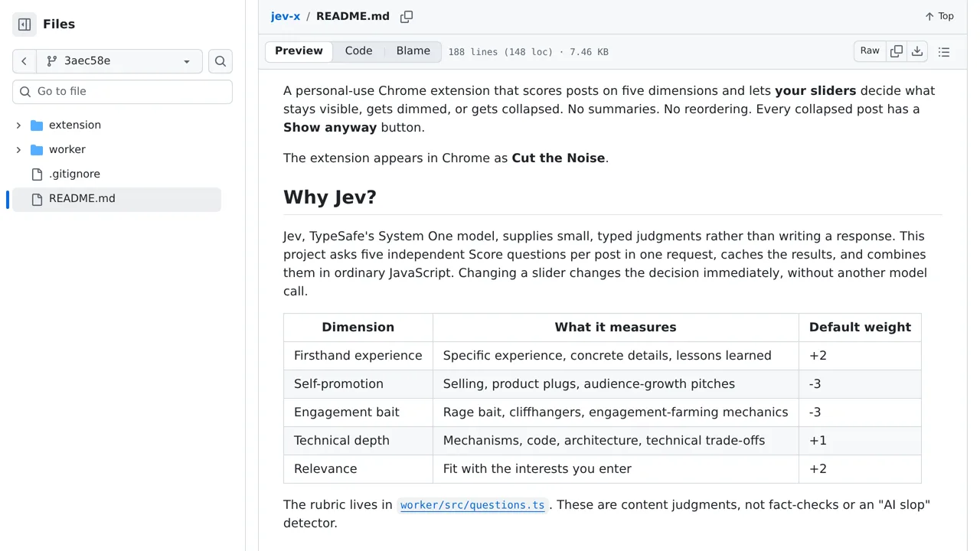
Task: Click the Technical depth table cell
Action: coord(358,441)
